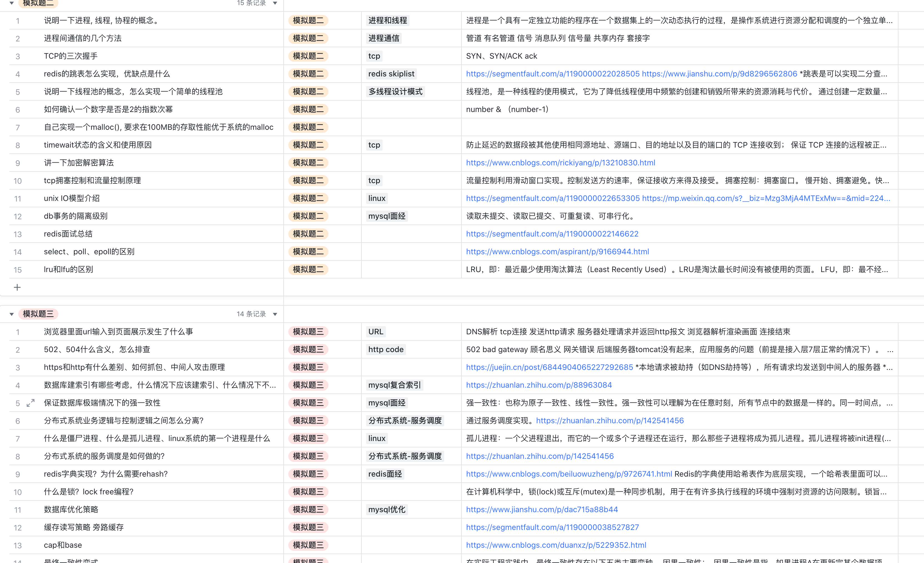Select the http code tag
Image resolution: width=924 pixels, height=563 pixels.
pyautogui.click(x=386, y=350)
